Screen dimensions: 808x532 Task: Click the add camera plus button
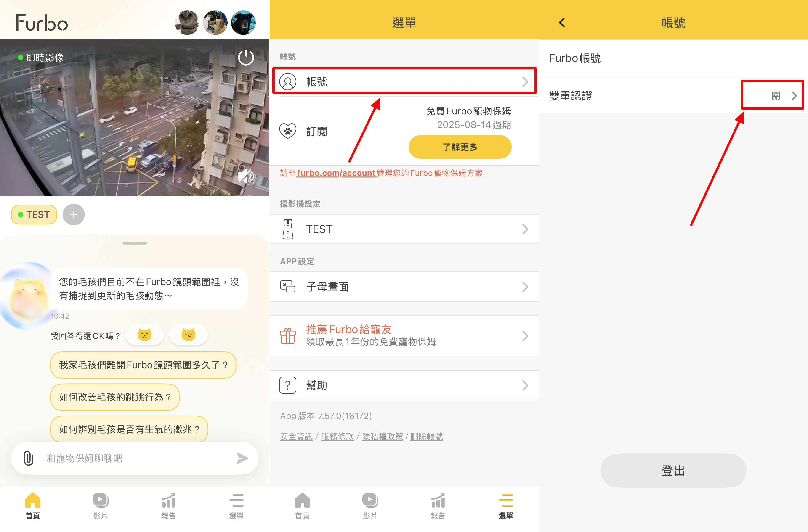74,214
